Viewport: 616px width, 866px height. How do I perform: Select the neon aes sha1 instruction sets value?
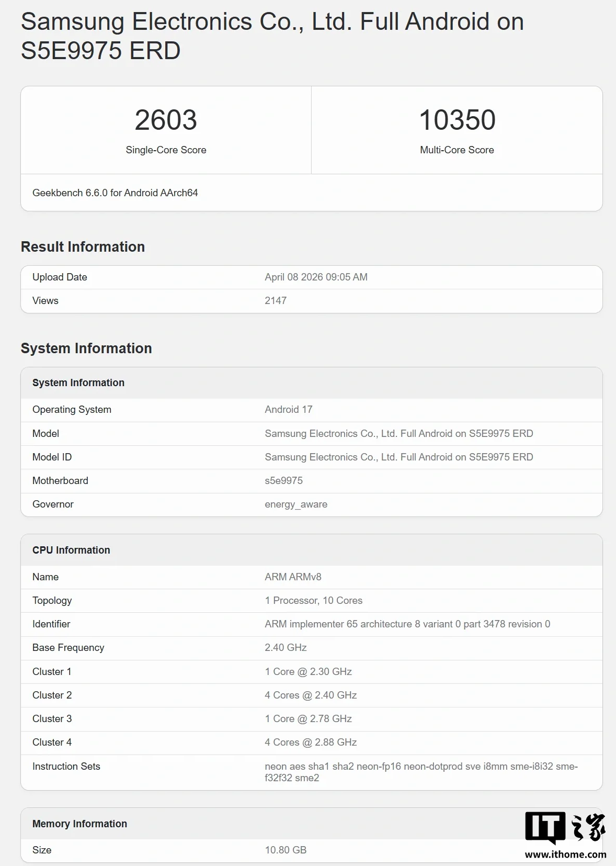point(421,772)
